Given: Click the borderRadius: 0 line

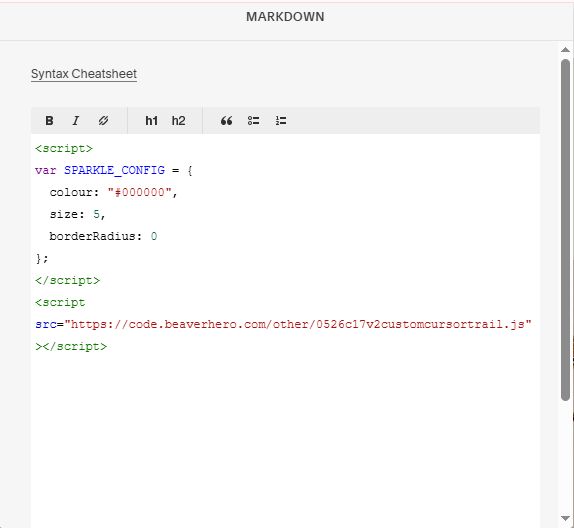Looking at the screenshot, I should pos(103,236).
